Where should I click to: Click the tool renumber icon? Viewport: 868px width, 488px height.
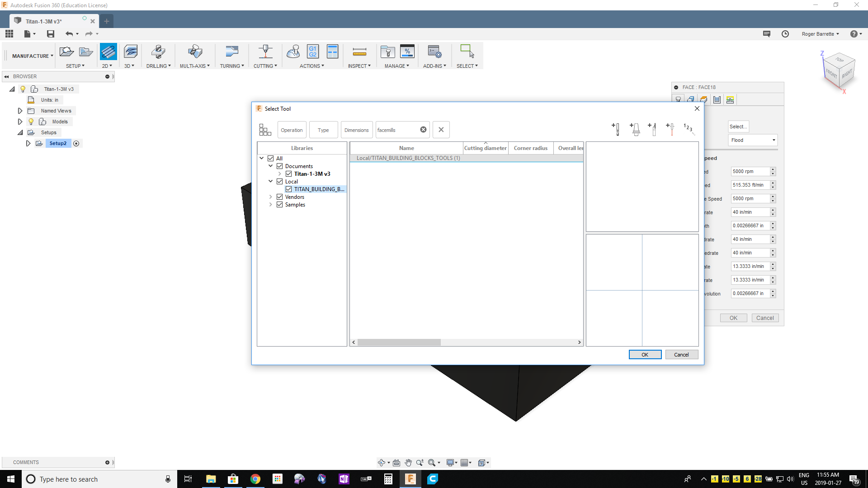tap(689, 129)
